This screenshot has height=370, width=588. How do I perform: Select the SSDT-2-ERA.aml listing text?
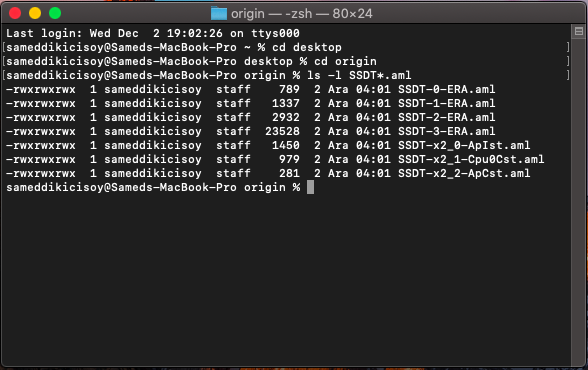[x=446, y=117]
